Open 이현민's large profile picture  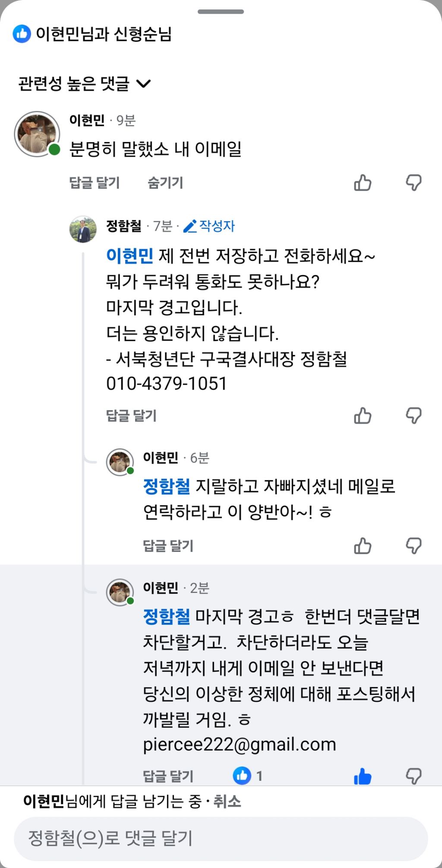coord(37,134)
